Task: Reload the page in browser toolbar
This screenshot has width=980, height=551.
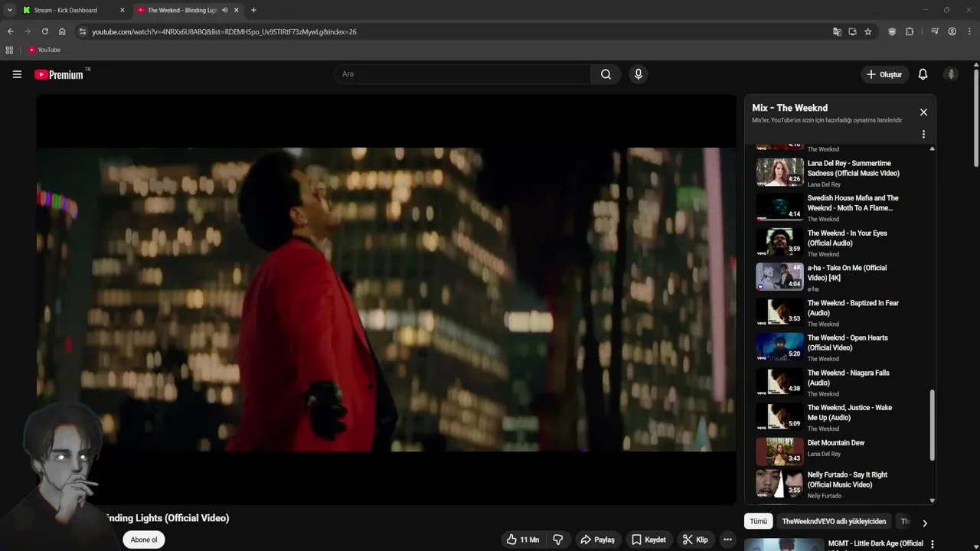Action: [44, 31]
